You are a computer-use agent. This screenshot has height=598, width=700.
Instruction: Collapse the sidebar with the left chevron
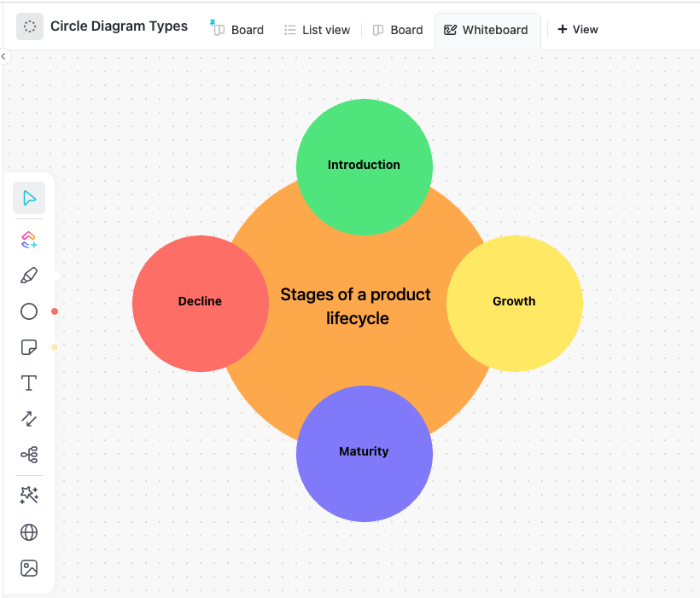click(x=3, y=56)
